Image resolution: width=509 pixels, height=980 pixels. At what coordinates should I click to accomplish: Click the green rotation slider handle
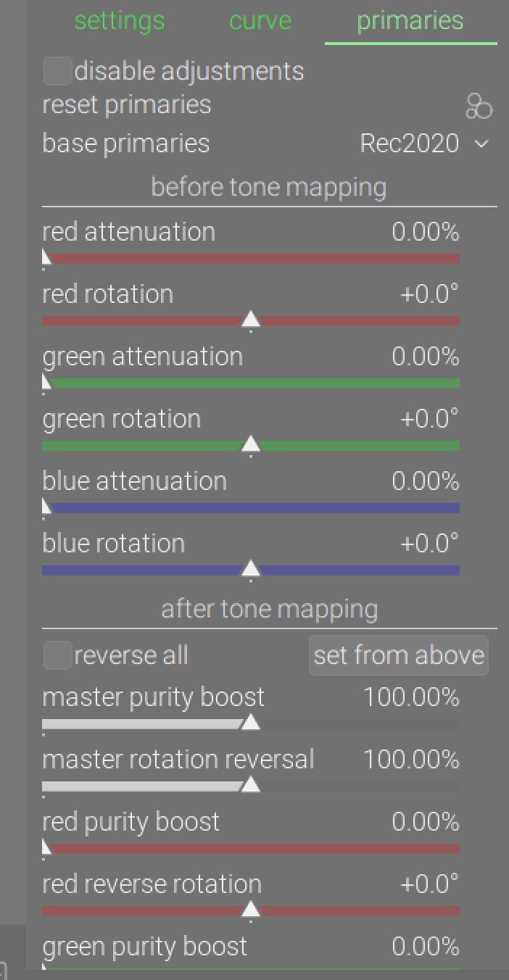(x=251, y=444)
